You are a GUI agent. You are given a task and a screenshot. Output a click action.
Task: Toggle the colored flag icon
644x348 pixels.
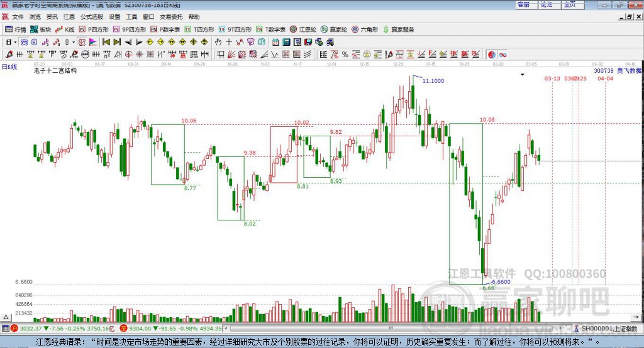pyautogui.click(x=93, y=42)
